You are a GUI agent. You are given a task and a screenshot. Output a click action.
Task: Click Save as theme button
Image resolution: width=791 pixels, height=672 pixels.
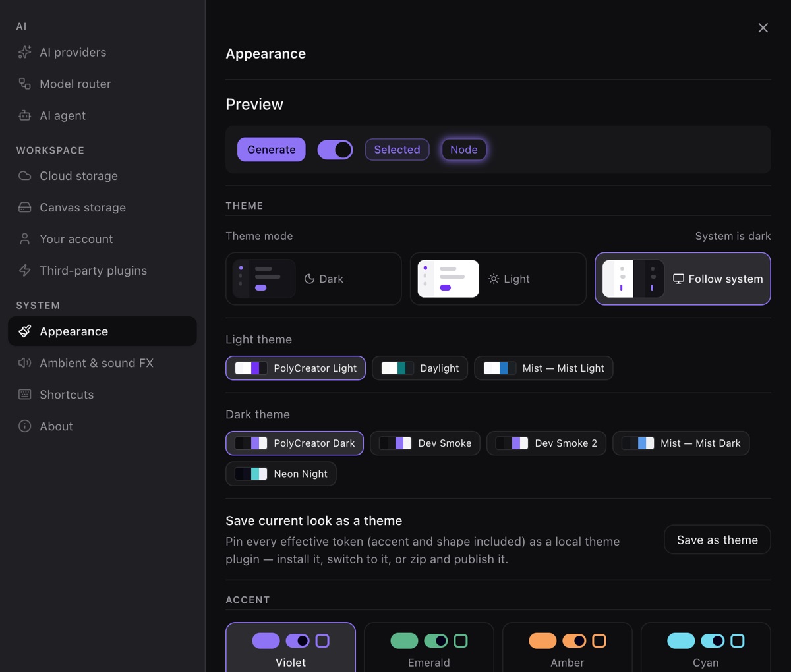tap(717, 540)
